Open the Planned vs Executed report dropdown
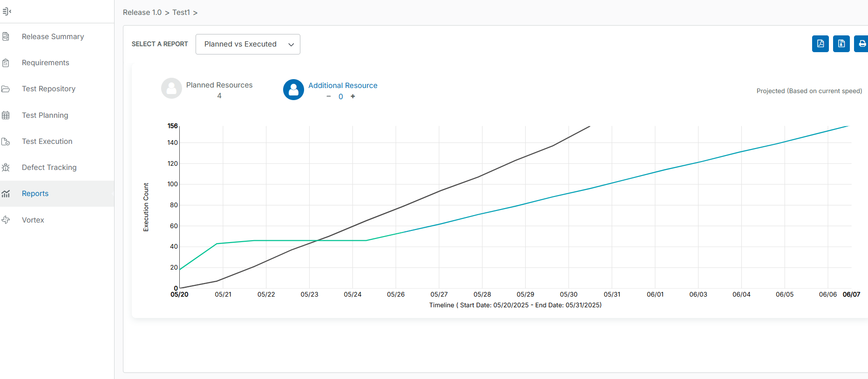The width and height of the screenshot is (868, 379). point(248,44)
